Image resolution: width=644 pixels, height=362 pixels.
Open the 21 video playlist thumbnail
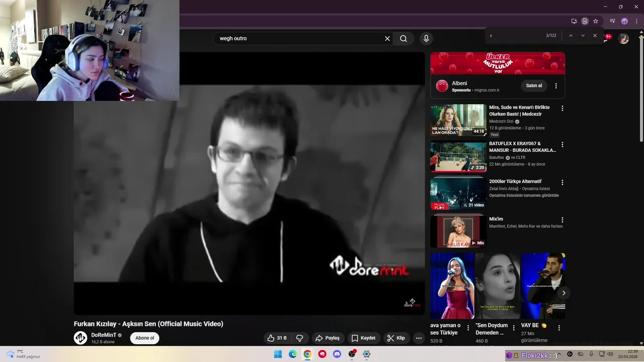coord(458,194)
